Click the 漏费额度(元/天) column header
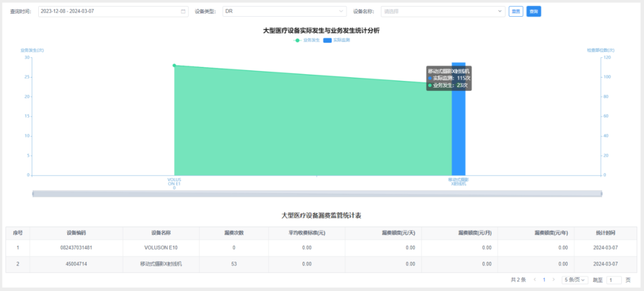644x291 pixels. (383, 233)
